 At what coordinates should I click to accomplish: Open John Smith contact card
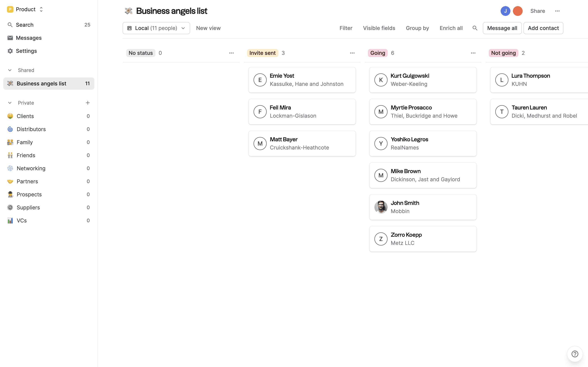tap(423, 207)
